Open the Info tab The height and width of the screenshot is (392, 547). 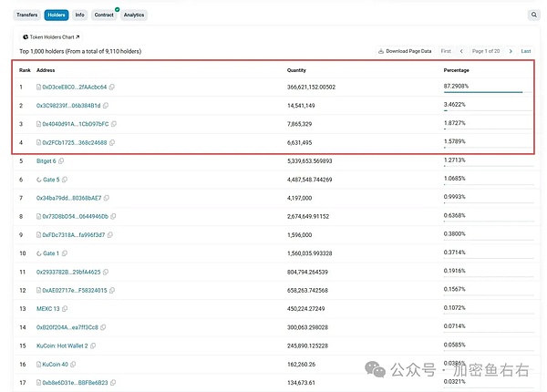point(80,15)
